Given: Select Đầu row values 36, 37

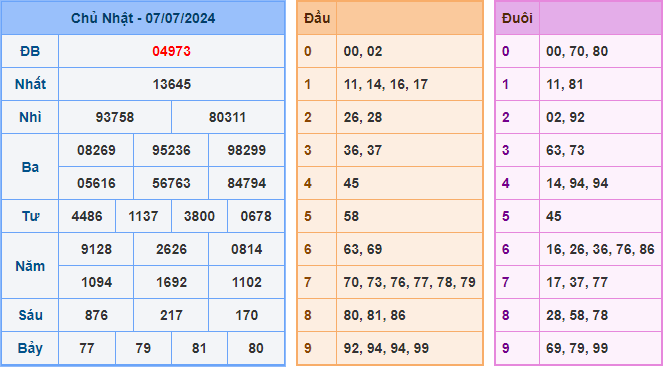Looking at the screenshot, I should pos(363,150).
